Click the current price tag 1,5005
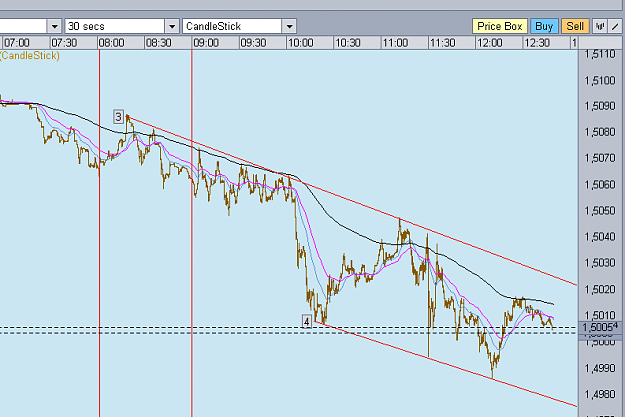 600,327
